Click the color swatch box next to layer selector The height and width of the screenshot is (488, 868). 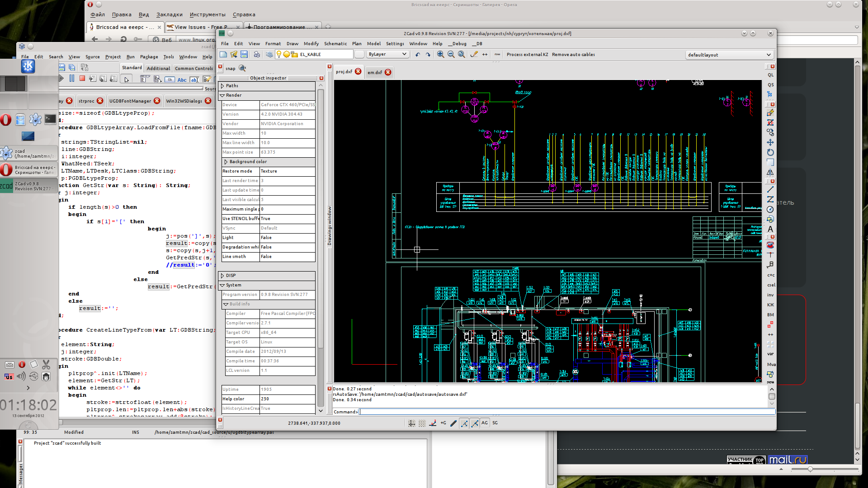(359, 54)
